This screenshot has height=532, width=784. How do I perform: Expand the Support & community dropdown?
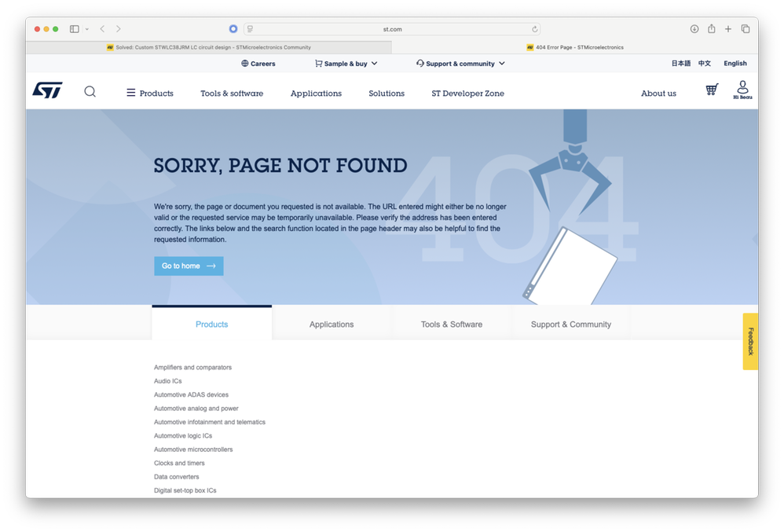(459, 64)
